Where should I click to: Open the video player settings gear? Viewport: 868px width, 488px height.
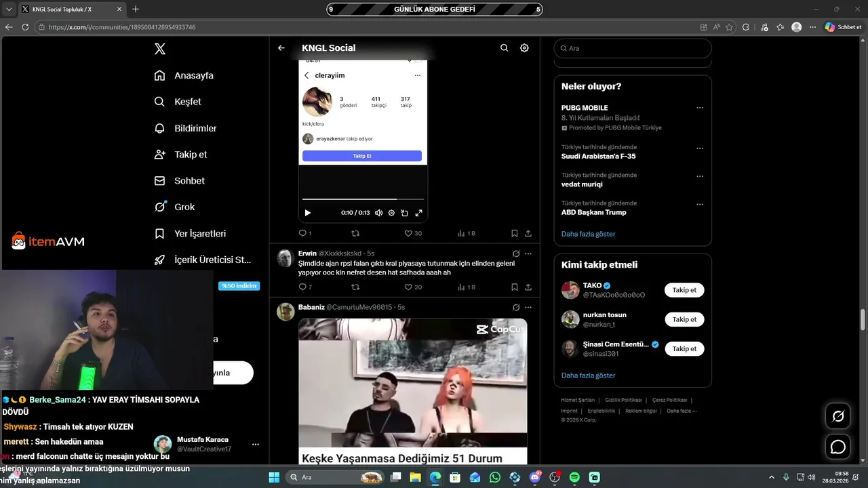pos(391,213)
